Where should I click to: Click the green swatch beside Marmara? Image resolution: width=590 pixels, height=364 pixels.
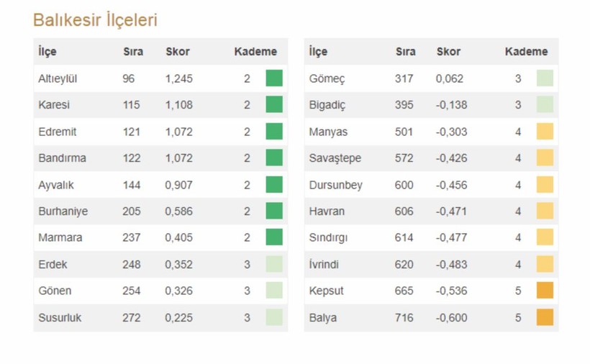(x=274, y=237)
